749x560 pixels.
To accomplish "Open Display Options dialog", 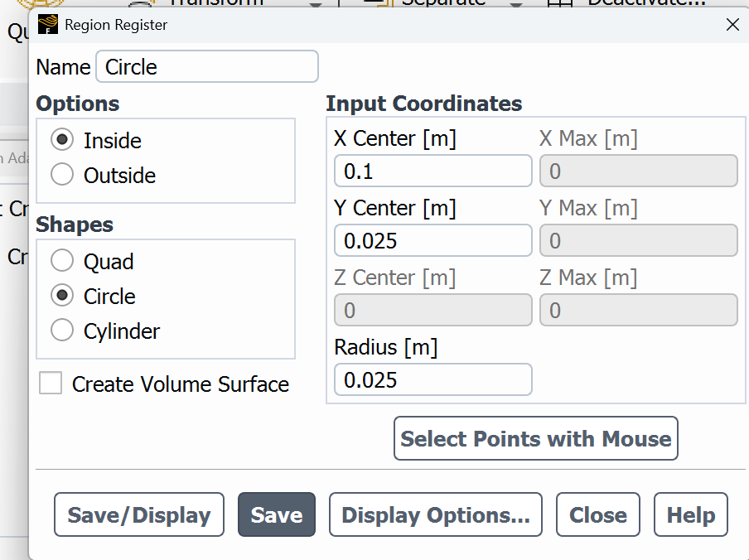I will 436,515.
